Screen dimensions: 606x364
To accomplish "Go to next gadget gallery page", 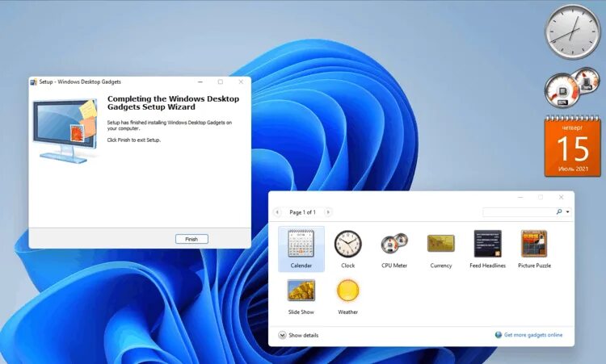I will tap(328, 212).
